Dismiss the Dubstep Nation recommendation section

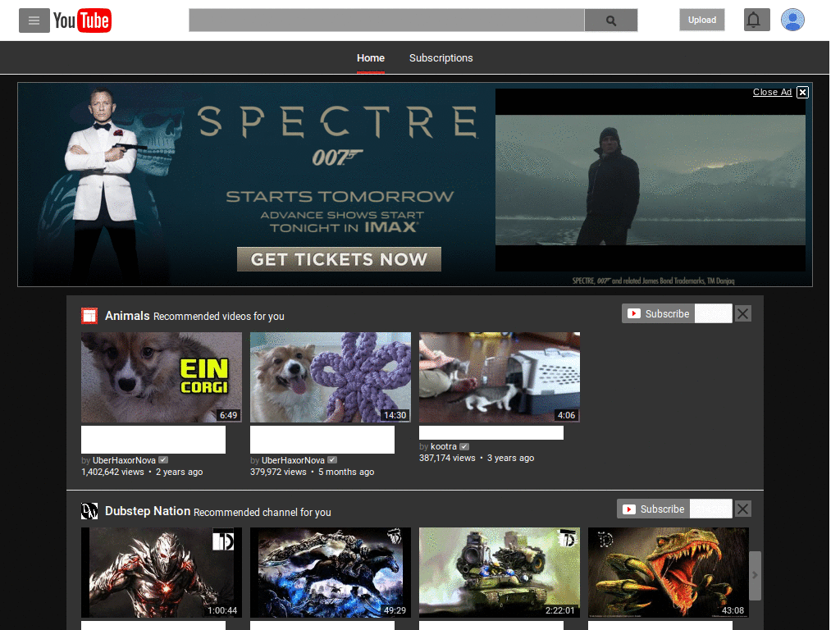(x=742, y=509)
